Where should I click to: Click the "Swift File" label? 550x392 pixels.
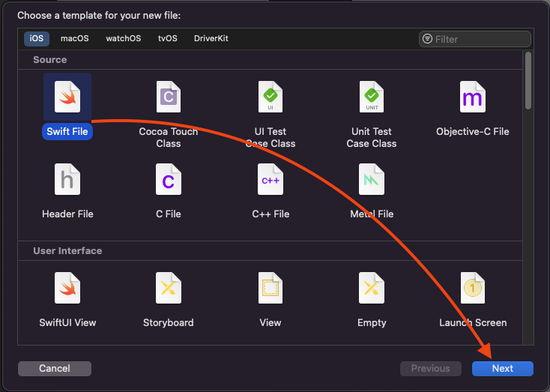tap(67, 132)
